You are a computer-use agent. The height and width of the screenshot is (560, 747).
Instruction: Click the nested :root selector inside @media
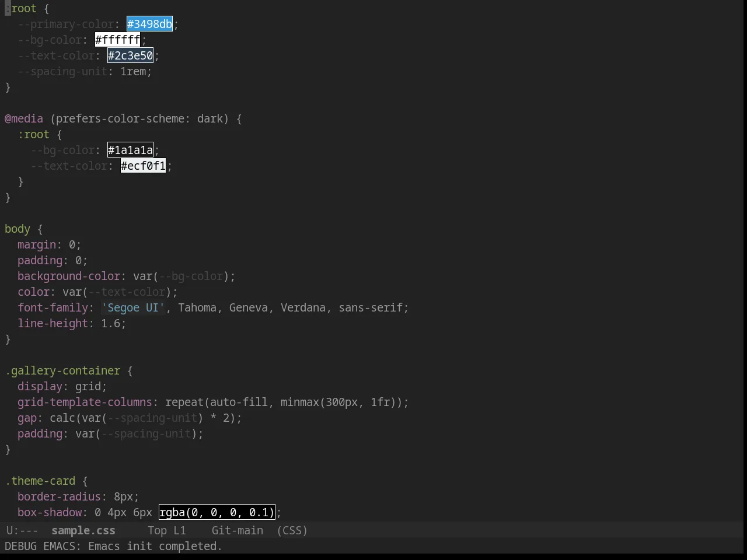coord(33,134)
